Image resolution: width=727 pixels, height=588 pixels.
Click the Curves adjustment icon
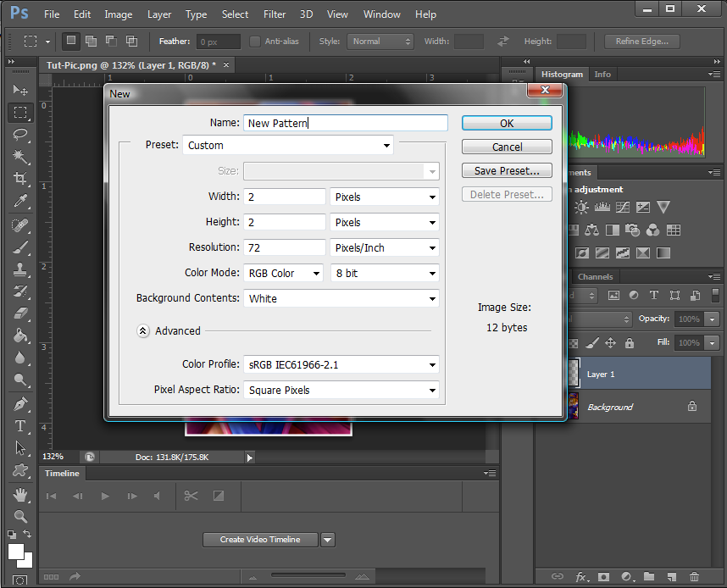623,207
